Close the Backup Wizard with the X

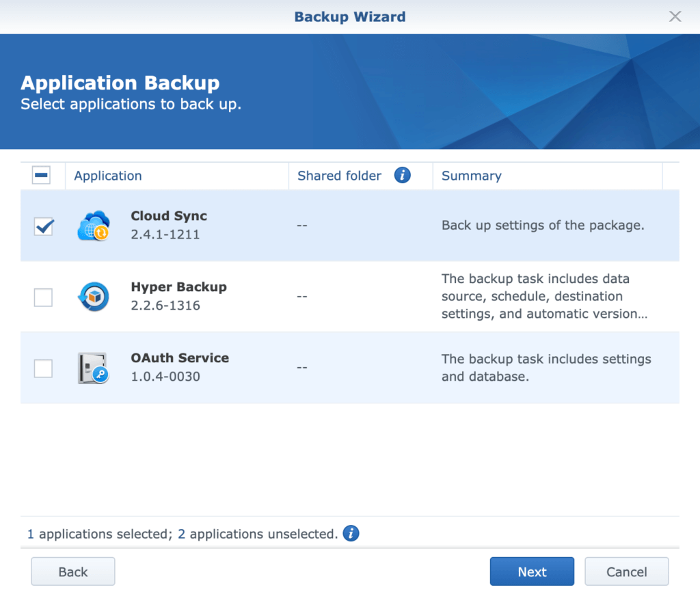pyautogui.click(x=675, y=16)
